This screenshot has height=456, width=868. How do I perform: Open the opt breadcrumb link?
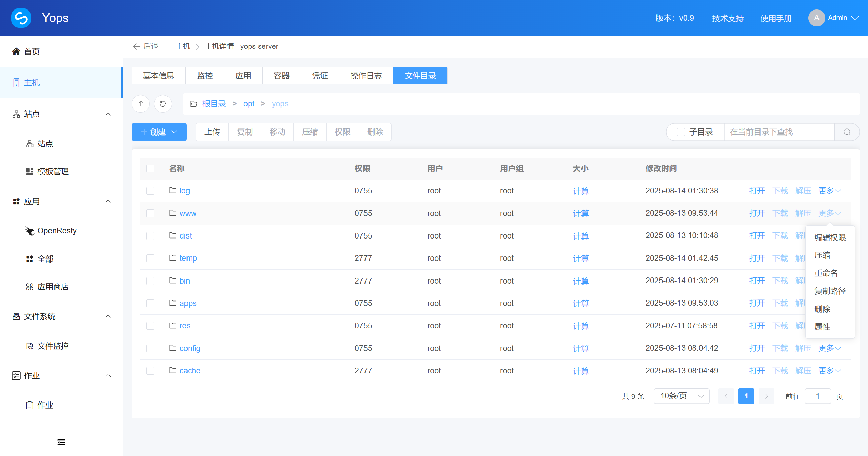pyautogui.click(x=249, y=104)
